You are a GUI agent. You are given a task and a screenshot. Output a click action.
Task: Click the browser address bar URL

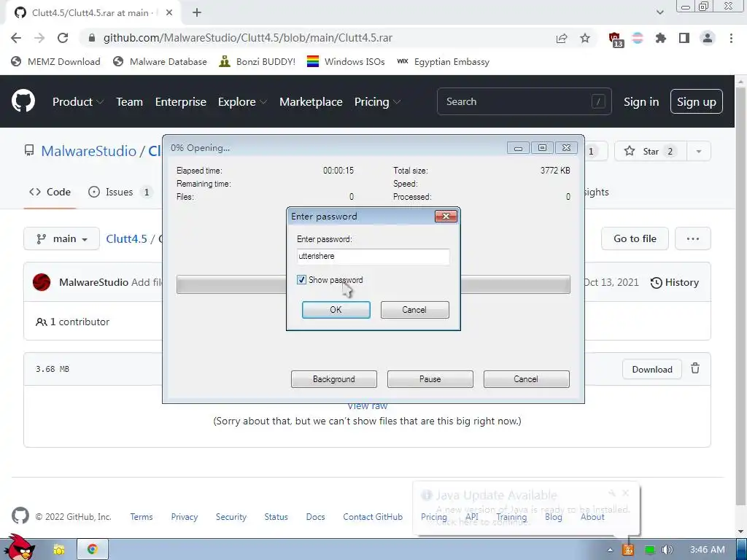pyautogui.click(x=248, y=38)
